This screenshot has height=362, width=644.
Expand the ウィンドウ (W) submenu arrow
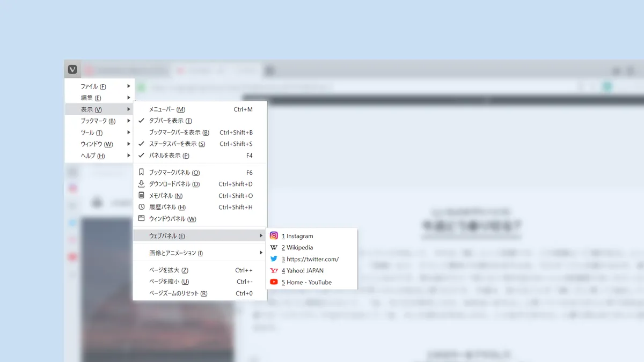(x=128, y=144)
